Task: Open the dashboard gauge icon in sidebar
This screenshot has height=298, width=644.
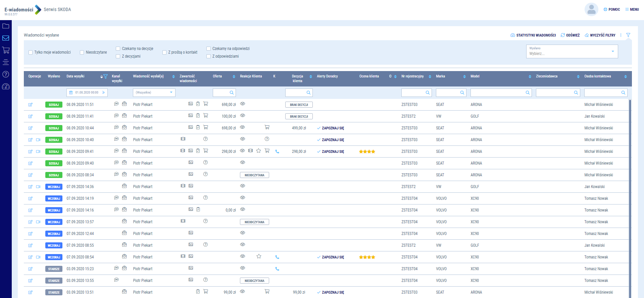Action: [x=6, y=86]
